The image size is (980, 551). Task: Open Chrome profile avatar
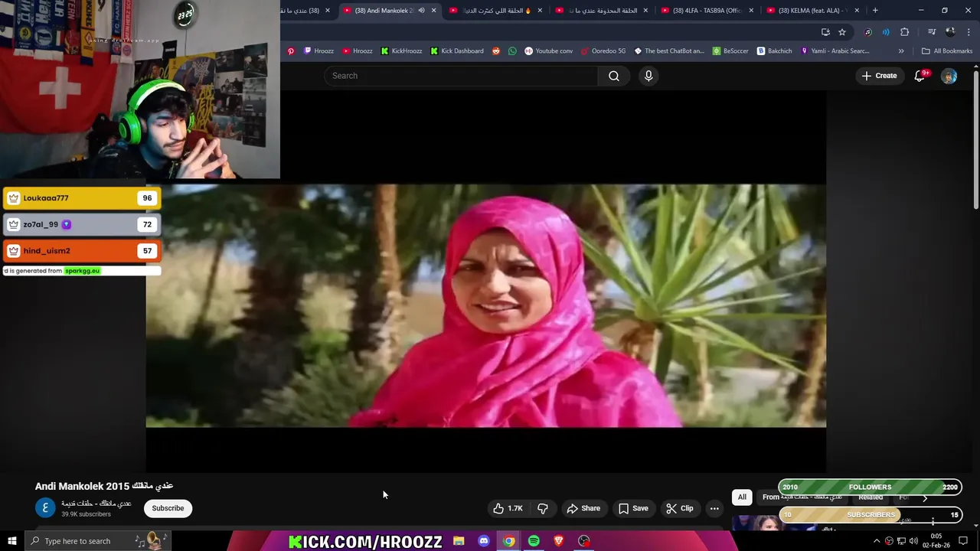click(950, 32)
